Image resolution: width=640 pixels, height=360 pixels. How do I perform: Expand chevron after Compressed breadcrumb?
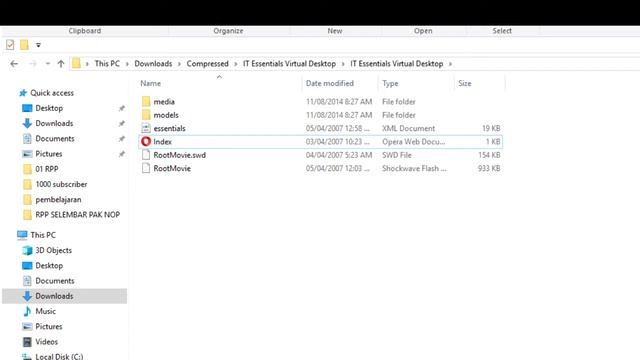[x=236, y=64]
